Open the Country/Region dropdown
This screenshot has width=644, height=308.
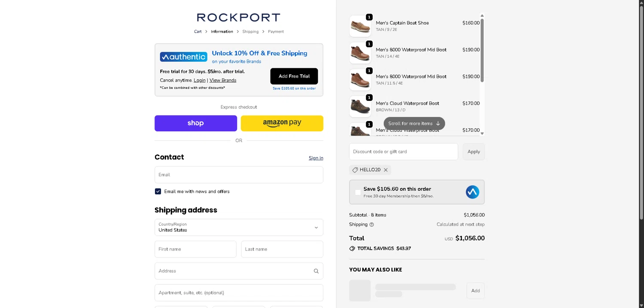click(x=239, y=227)
